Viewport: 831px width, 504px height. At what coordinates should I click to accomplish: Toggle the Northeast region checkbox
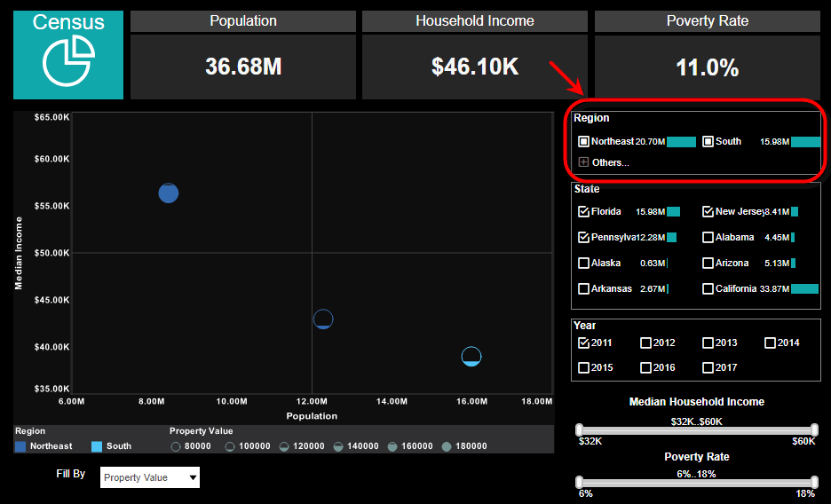tap(583, 142)
